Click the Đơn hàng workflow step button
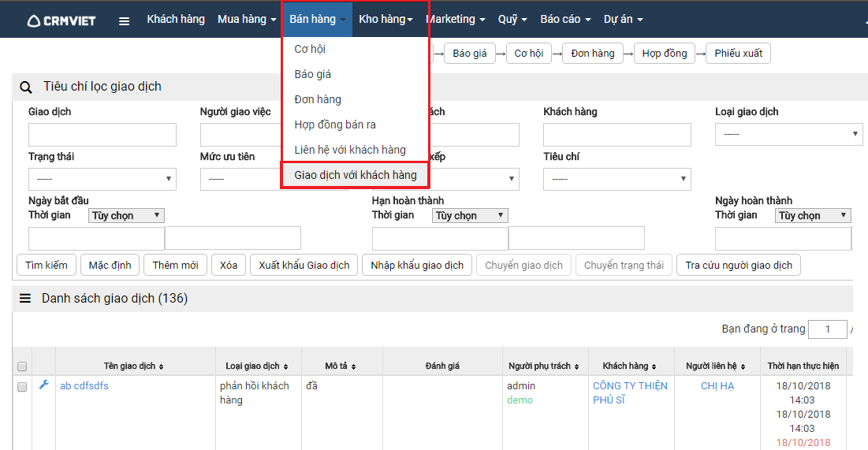 click(593, 54)
